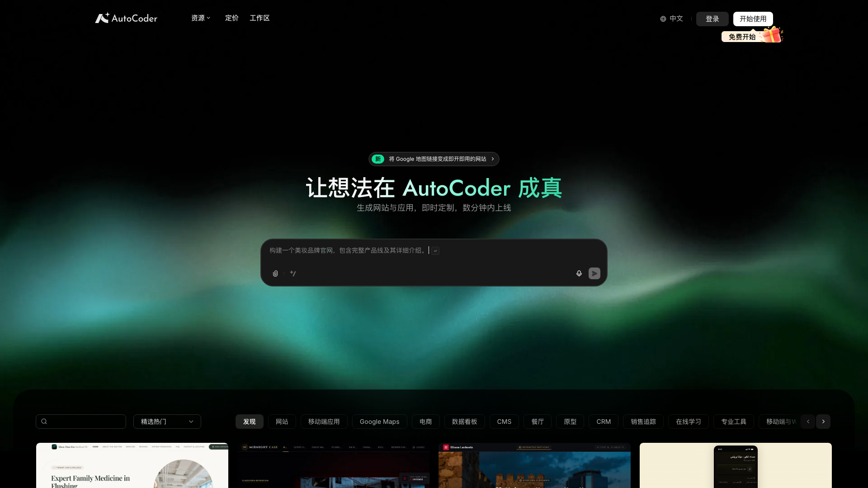Click the AutoCoder logo

click(x=126, y=18)
